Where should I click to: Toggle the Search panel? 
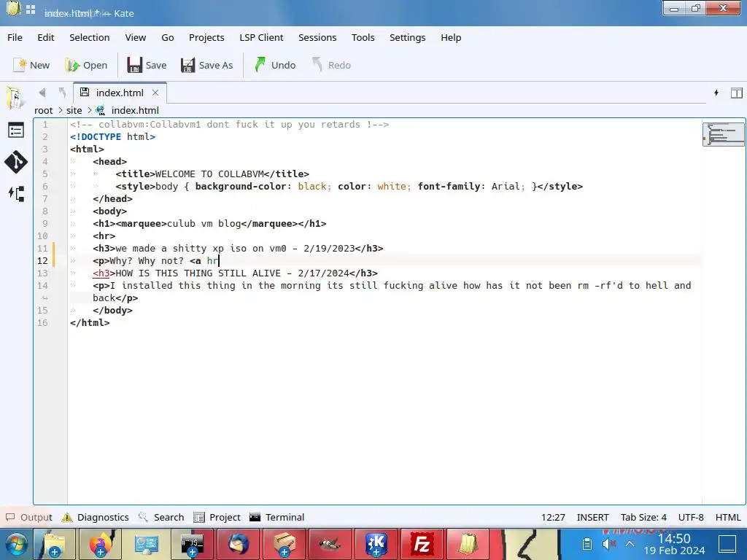point(161,517)
